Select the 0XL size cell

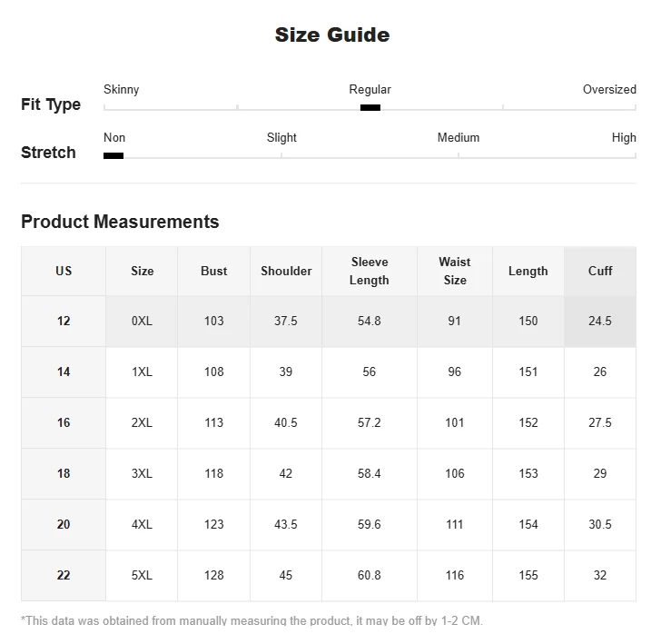[143, 321]
